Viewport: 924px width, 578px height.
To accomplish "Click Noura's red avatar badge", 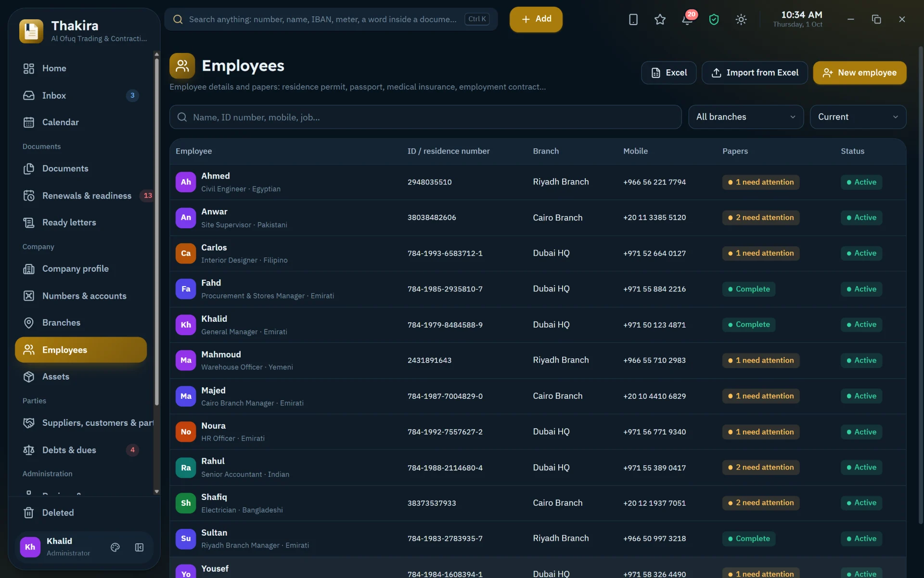I will (x=186, y=432).
